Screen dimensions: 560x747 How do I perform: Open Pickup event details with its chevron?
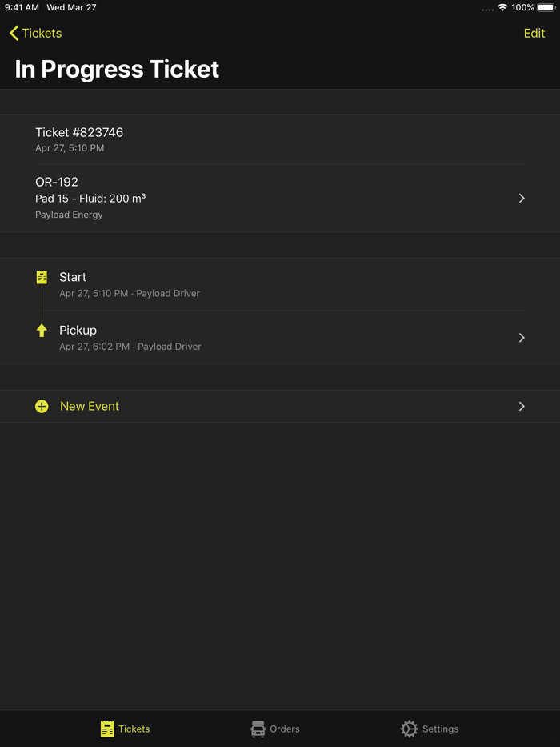tap(522, 337)
